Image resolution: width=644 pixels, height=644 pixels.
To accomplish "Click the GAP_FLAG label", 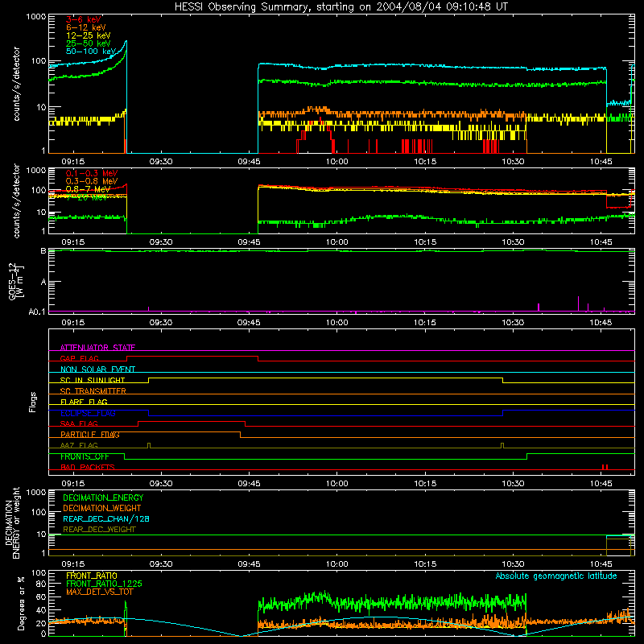I will pyautogui.click(x=79, y=358).
